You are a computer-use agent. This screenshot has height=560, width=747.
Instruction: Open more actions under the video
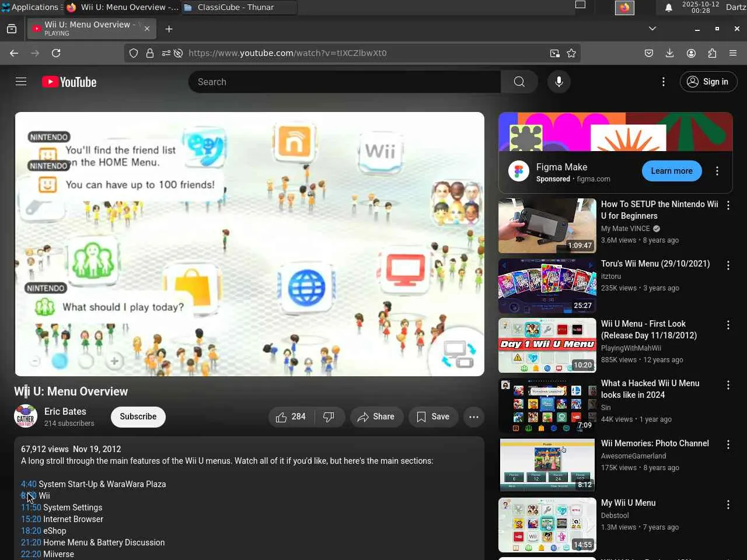[x=474, y=417]
